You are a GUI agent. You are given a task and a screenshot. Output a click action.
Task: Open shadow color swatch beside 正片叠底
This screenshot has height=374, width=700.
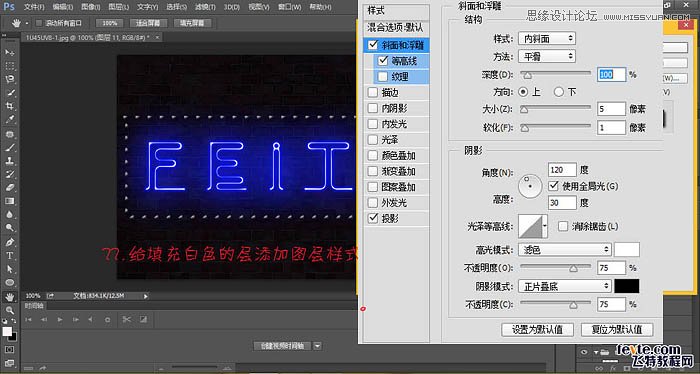[627, 286]
